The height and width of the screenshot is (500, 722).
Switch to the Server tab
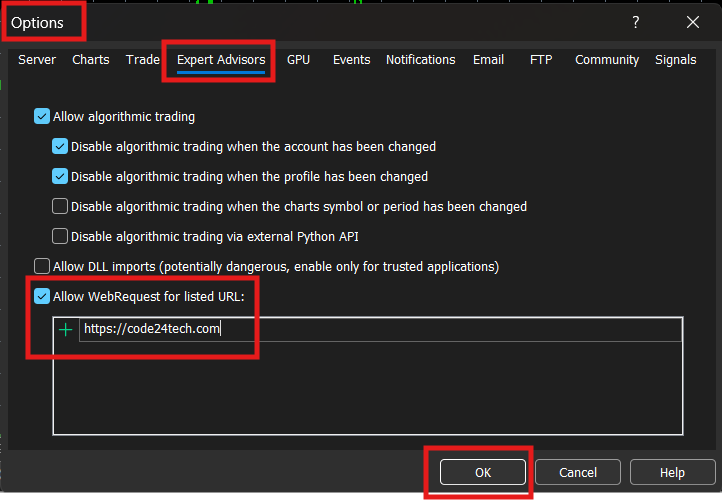[37, 60]
